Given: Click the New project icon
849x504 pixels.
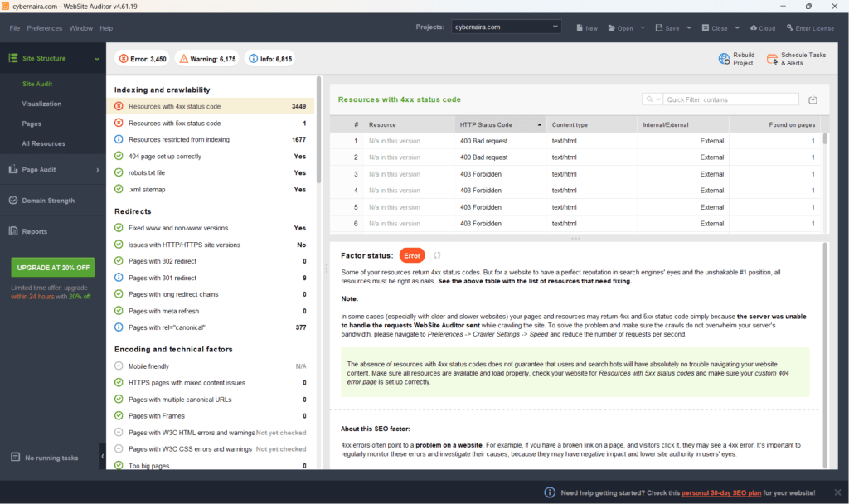Looking at the screenshot, I should click(x=580, y=28).
